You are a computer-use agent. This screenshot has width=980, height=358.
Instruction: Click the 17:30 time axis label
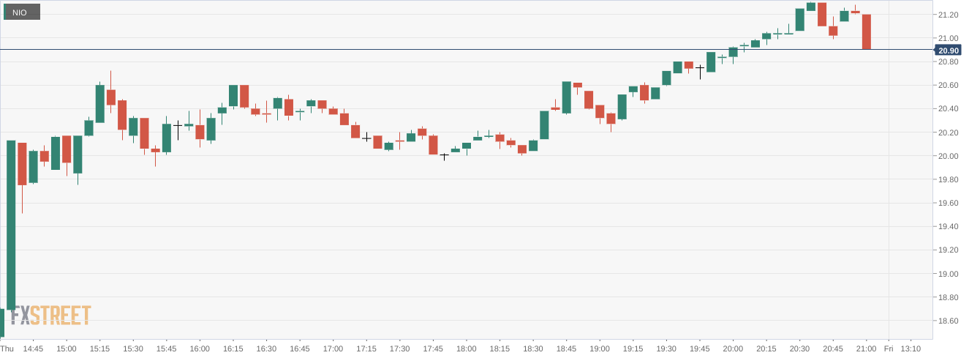399,348
